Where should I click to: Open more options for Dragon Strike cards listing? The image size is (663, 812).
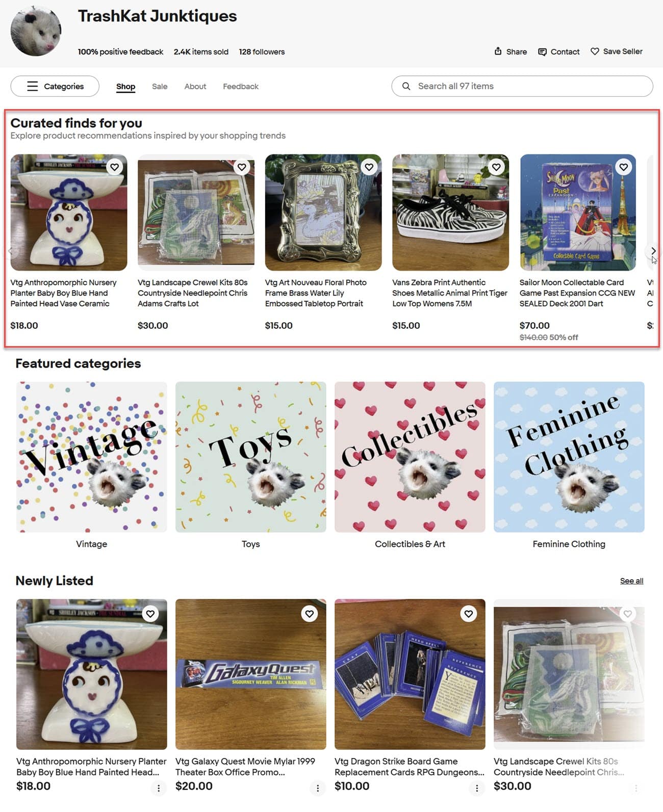(477, 788)
